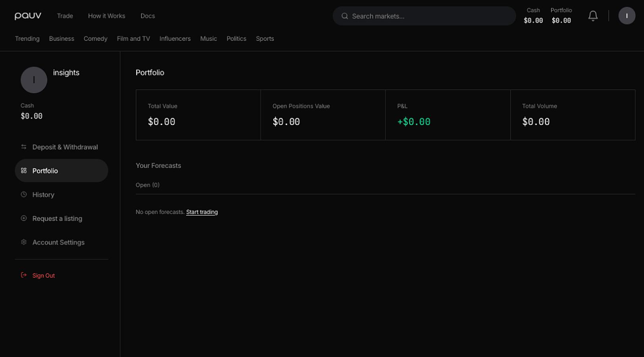Click the insights profile avatar circle
The image size is (644, 357).
click(x=34, y=80)
